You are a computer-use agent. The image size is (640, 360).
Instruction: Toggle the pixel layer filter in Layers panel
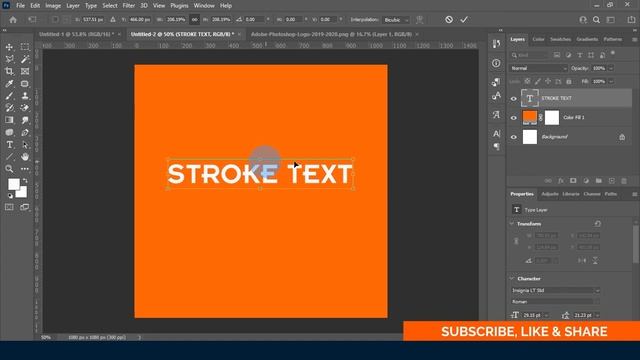tap(557, 55)
